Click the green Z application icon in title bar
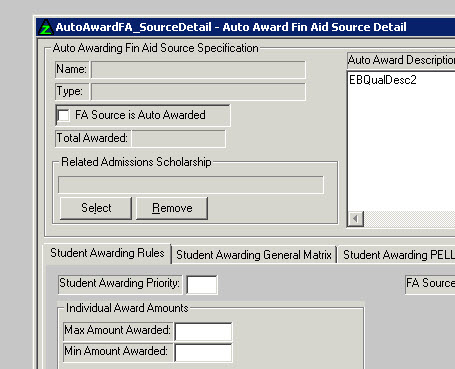The image size is (455, 369). [45, 27]
